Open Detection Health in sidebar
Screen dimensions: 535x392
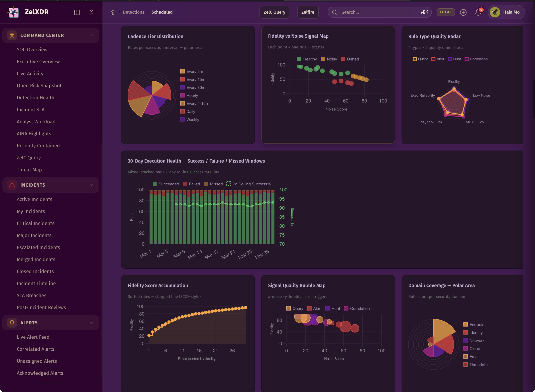click(35, 97)
